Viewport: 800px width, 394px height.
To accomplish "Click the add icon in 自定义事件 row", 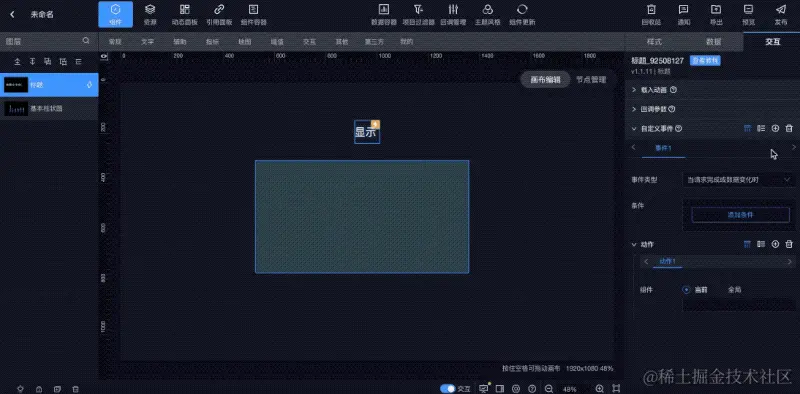I will coord(775,129).
